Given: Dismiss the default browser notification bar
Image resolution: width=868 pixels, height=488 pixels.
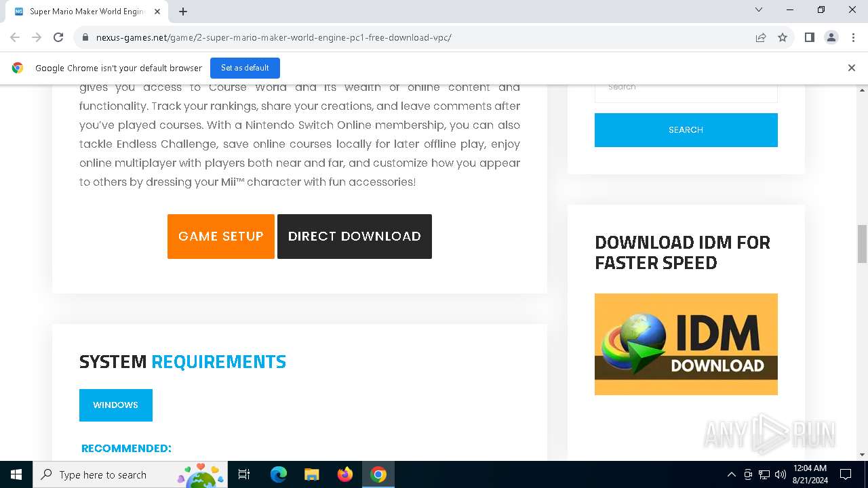Looking at the screenshot, I should pos(852,68).
